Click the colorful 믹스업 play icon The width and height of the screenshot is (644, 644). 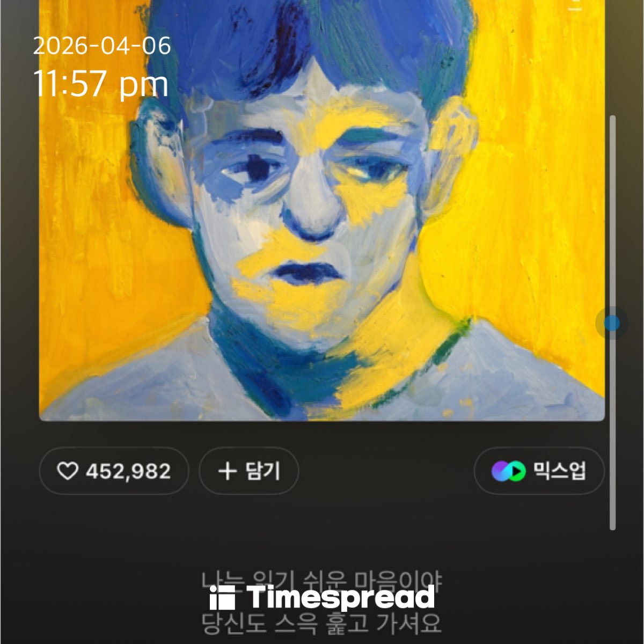tap(508, 471)
